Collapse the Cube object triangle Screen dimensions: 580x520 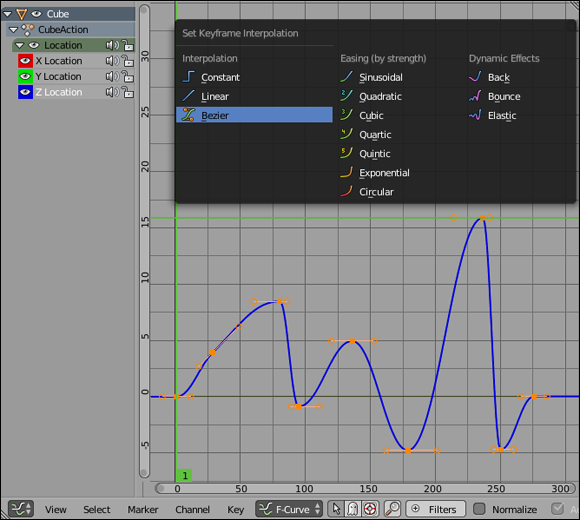(7, 14)
